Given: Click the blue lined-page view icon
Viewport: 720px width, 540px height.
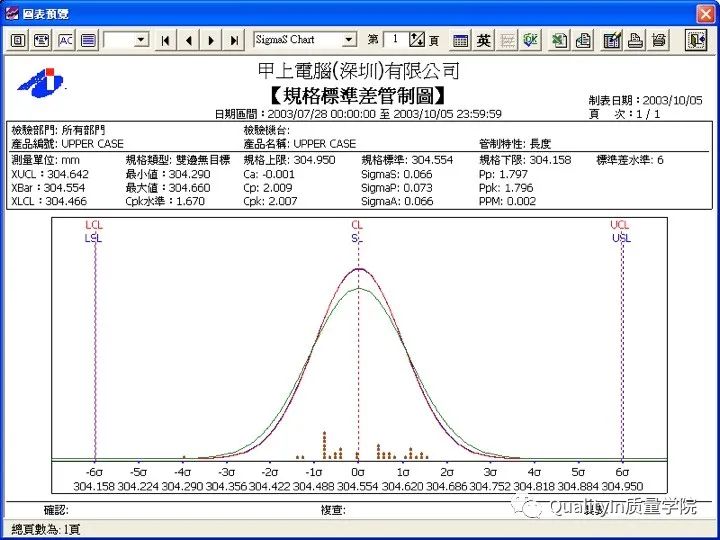Looking at the screenshot, I should 88,40.
